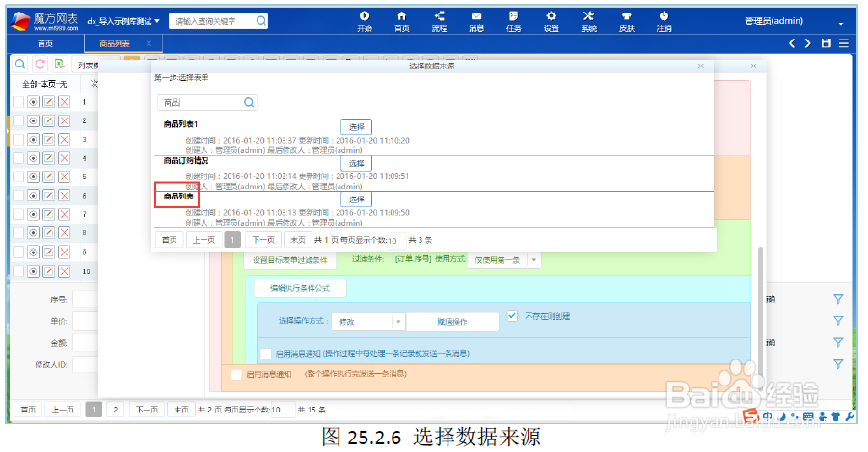868x452 pixels.
Task: Click 上一页 in the bottom list pagination
Action: click(63, 410)
